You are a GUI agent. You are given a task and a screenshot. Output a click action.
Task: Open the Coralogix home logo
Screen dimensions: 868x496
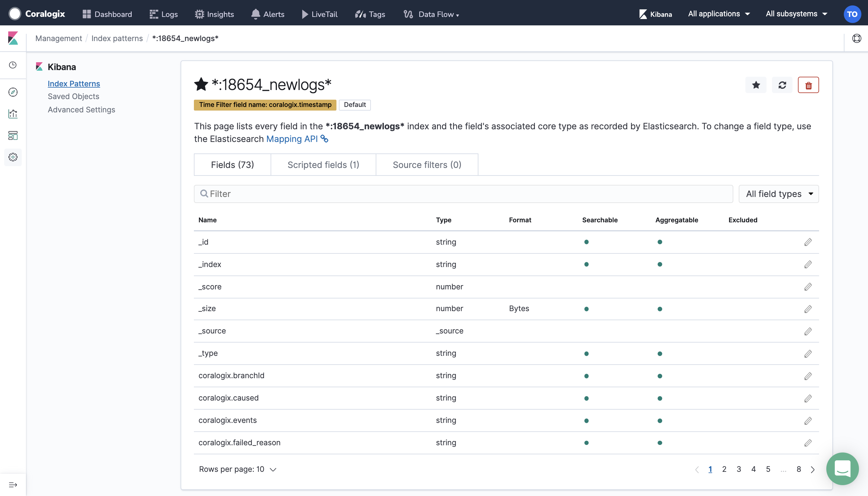pyautogui.click(x=37, y=14)
